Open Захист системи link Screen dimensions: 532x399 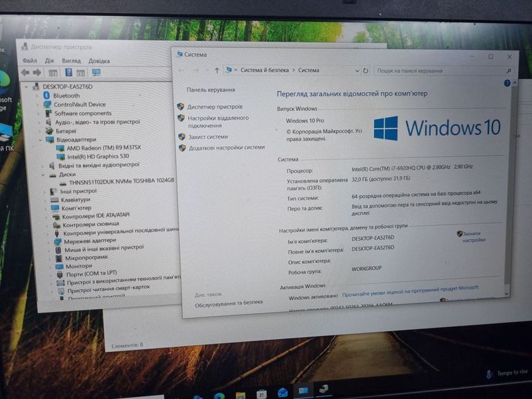[x=208, y=136]
